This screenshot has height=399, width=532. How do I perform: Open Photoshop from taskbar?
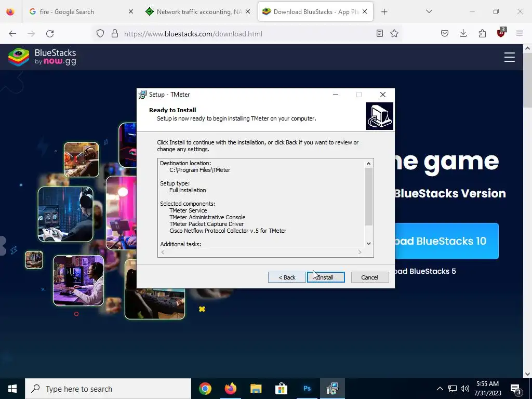point(307,389)
